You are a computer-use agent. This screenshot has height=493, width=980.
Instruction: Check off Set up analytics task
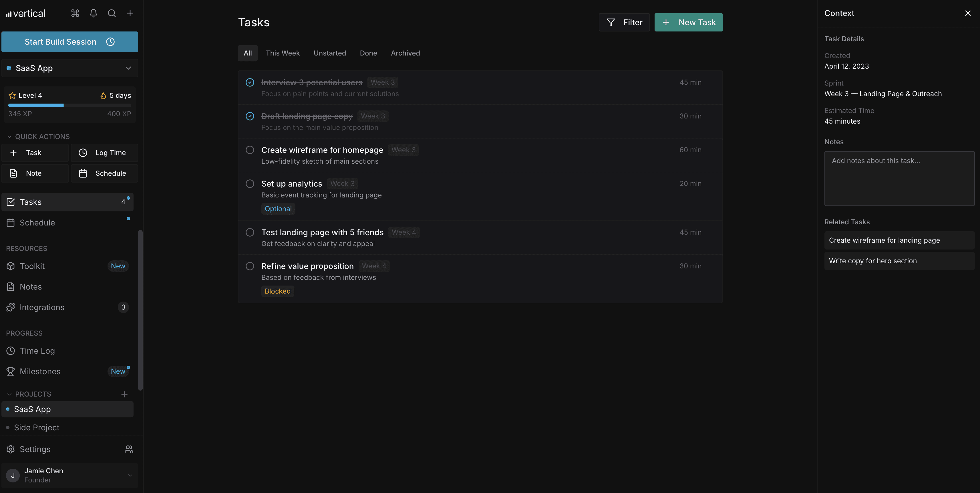point(250,183)
